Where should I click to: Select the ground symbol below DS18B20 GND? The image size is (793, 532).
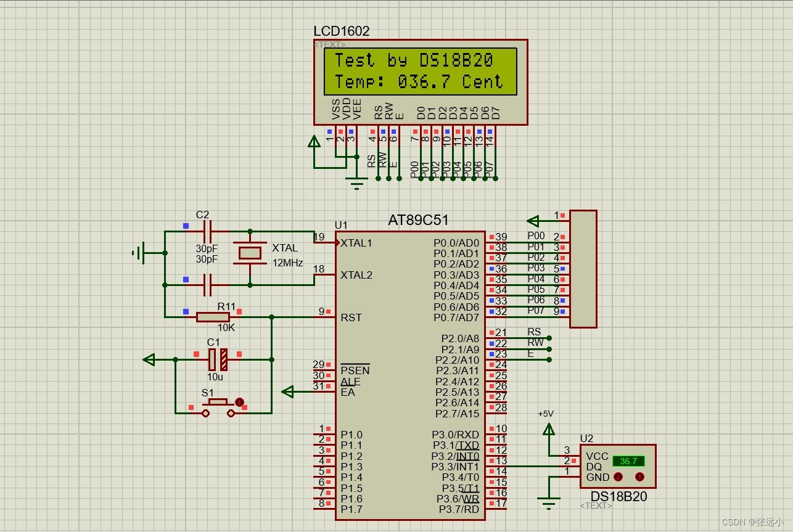click(x=549, y=502)
